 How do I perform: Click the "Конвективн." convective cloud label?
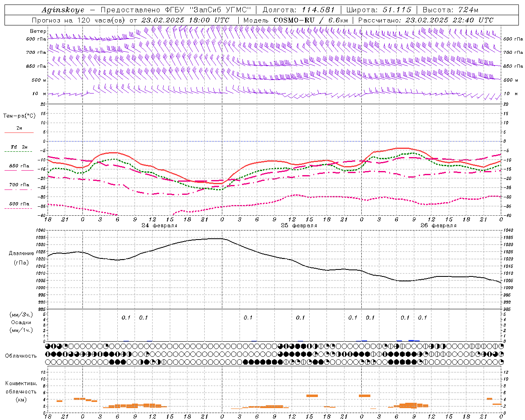click(x=21, y=383)
